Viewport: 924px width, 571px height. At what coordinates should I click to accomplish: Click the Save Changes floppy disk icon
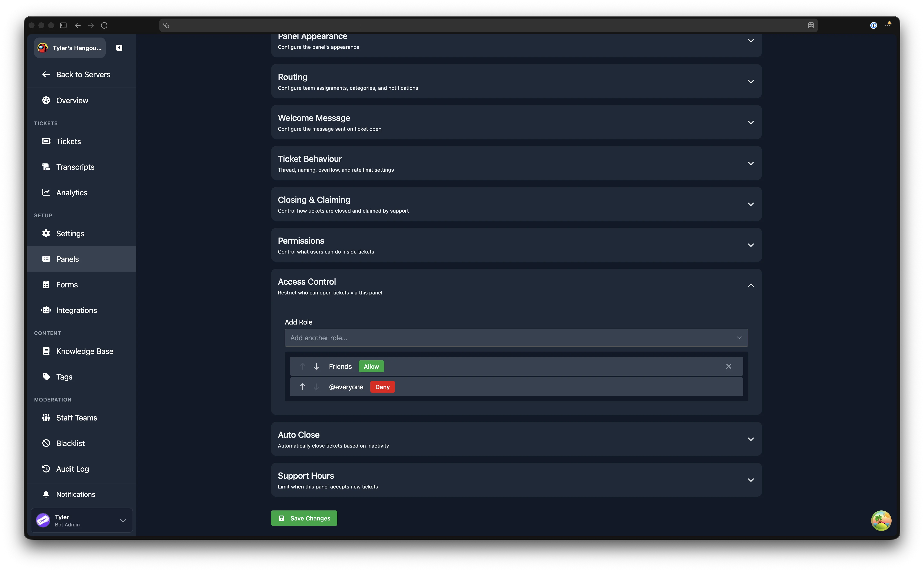(x=282, y=518)
